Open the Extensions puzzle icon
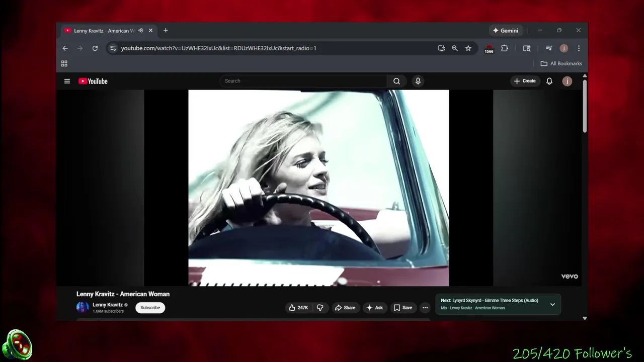Image resolution: width=644 pixels, height=362 pixels. [505, 48]
